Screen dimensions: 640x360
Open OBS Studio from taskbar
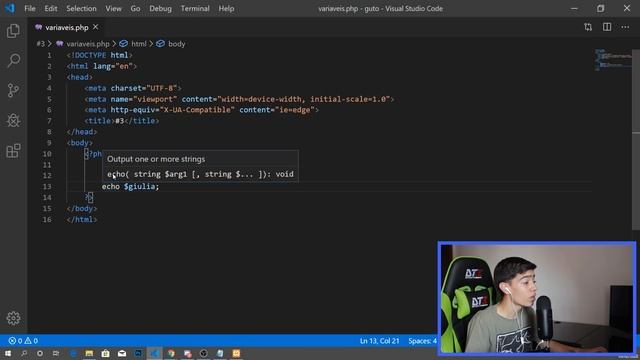click(204, 353)
